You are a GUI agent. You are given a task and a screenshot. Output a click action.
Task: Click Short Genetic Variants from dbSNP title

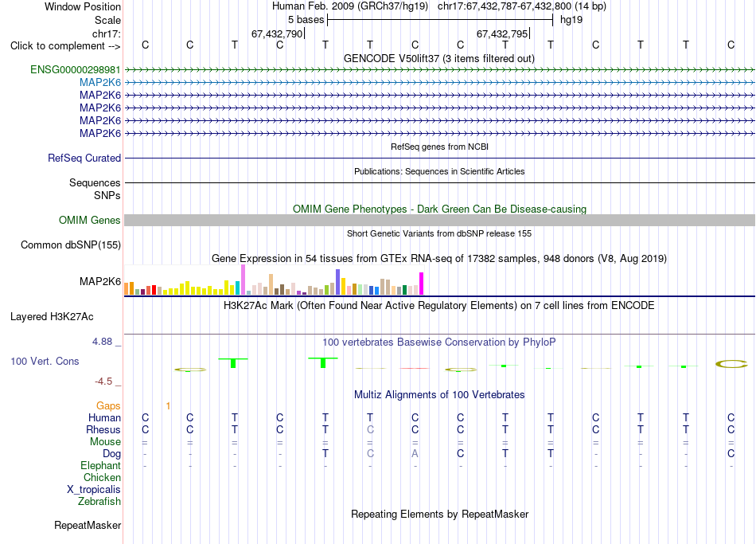click(439, 233)
